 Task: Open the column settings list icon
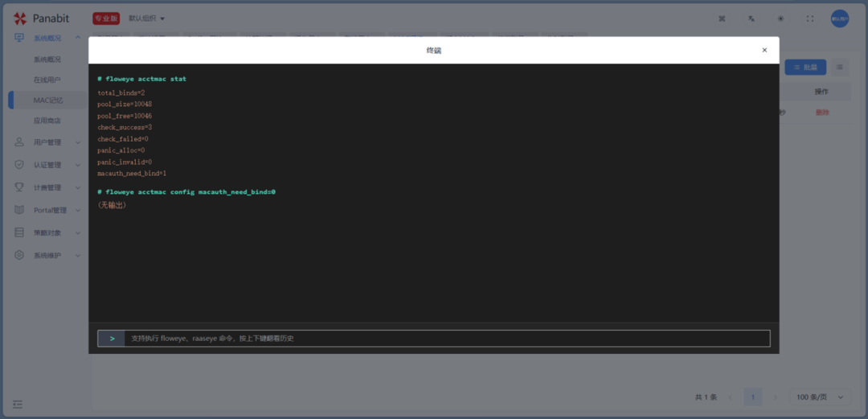(840, 67)
